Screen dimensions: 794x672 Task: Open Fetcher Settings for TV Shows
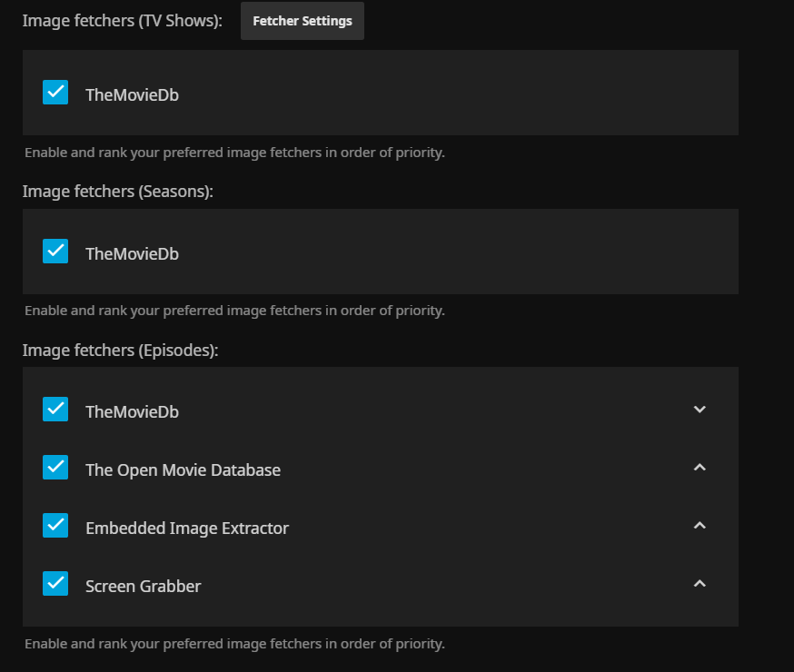[x=302, y=21]
